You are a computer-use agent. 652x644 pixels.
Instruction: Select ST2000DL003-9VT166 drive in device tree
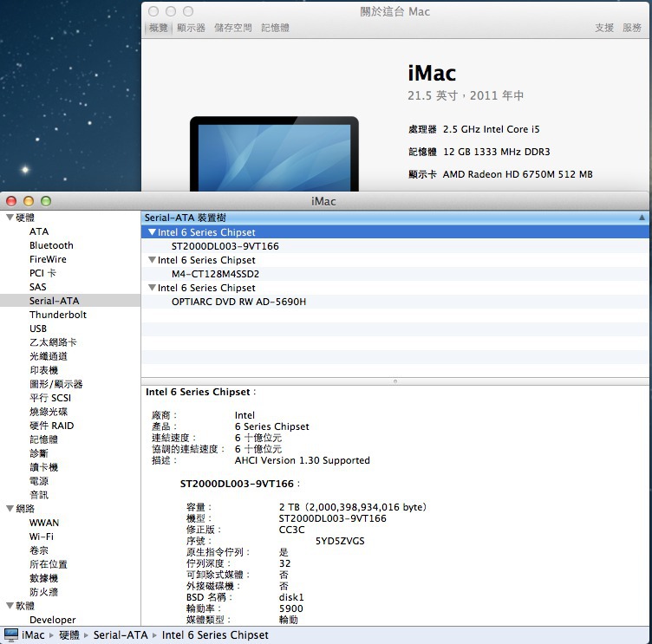(225, 246)
